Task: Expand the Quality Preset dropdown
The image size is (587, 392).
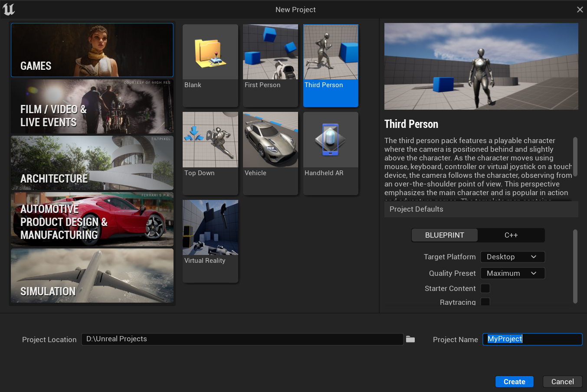Action: click(512, 273)
